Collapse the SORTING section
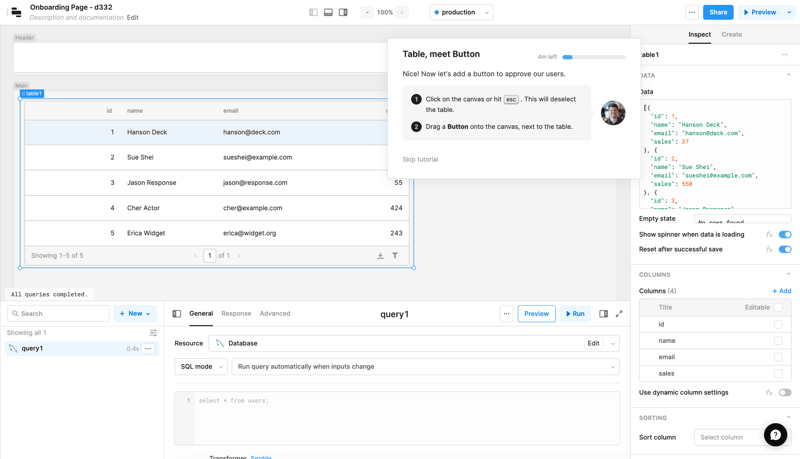Screen dimensions: 800x459 tap(788, 418)
